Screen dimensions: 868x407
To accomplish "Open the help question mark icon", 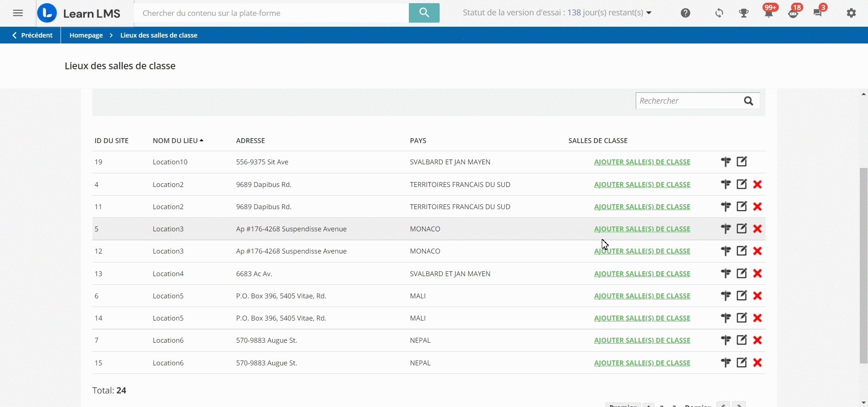I will (686, 13).
